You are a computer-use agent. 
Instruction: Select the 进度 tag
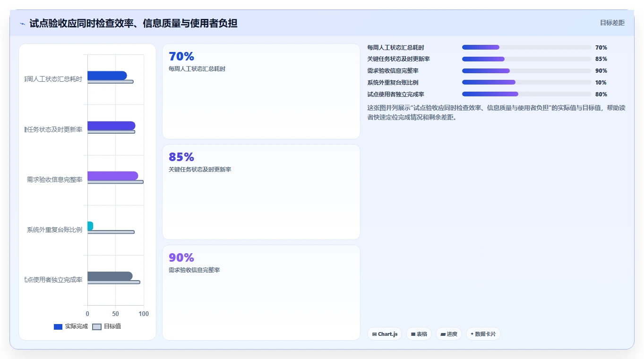(449, 334)
